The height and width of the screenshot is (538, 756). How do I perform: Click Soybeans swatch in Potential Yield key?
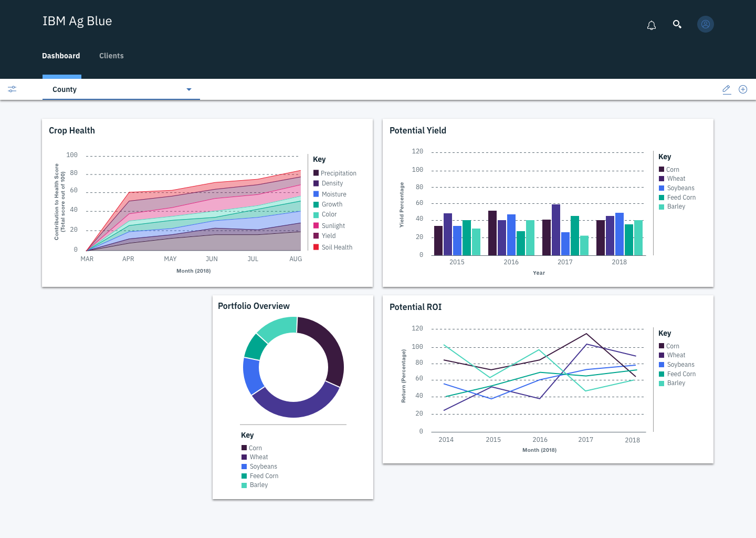[x=661, y=188]
